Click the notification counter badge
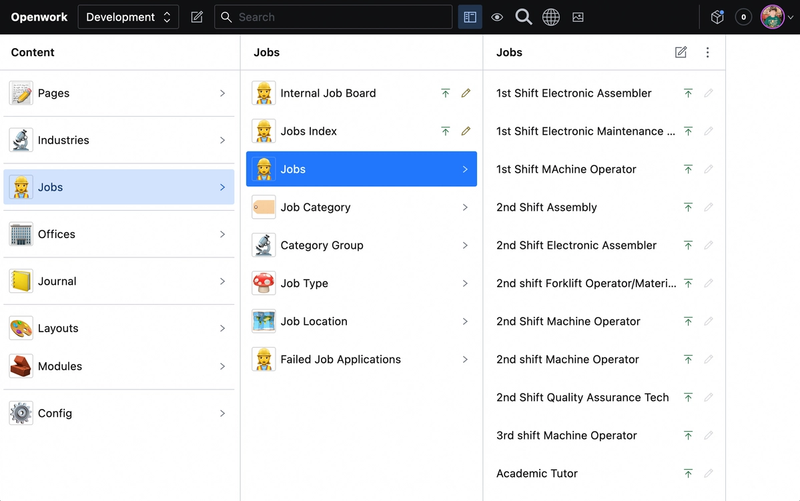This screenshot has width=800, height=501. pyautogui.click(x=743, y=17)
